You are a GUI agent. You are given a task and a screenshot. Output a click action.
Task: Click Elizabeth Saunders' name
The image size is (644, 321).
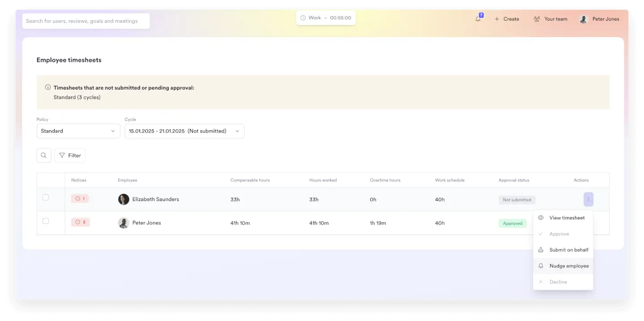coord(156,199)
